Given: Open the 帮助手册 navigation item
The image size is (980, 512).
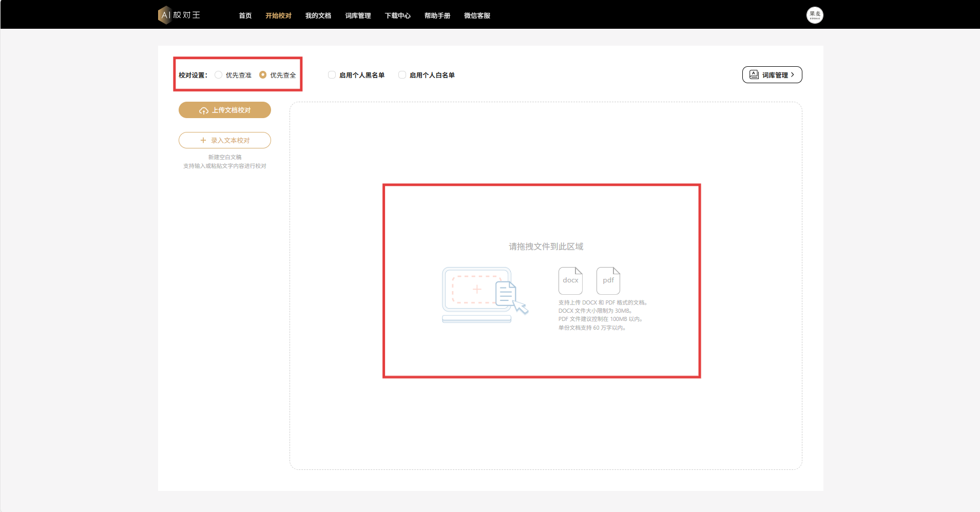Looking at the screenshot, I should click(437, 15).
